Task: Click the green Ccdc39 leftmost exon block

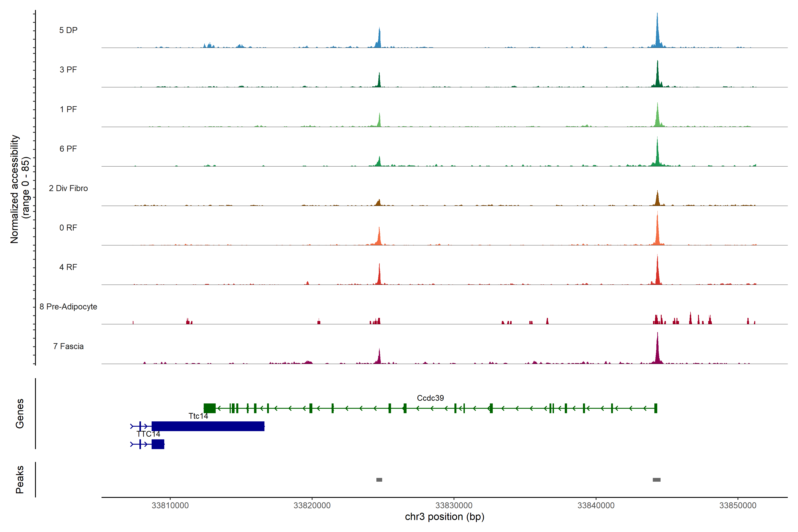Action: click(209, 408)
